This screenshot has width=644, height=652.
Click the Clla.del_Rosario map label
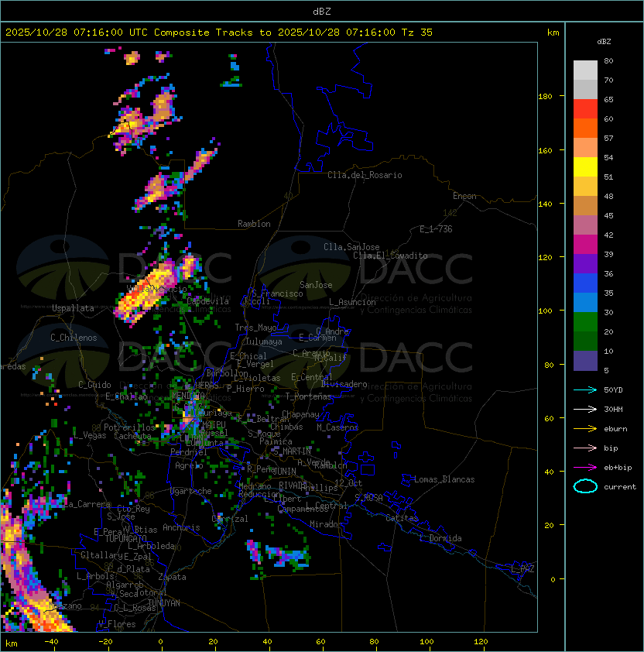[x=365, y=175]
